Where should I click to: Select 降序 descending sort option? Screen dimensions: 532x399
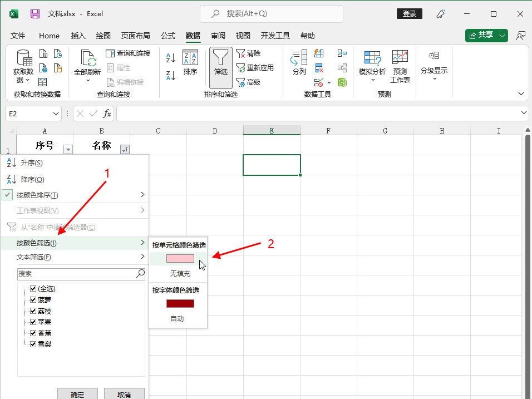pyautogui.click(x=32, y=180)
